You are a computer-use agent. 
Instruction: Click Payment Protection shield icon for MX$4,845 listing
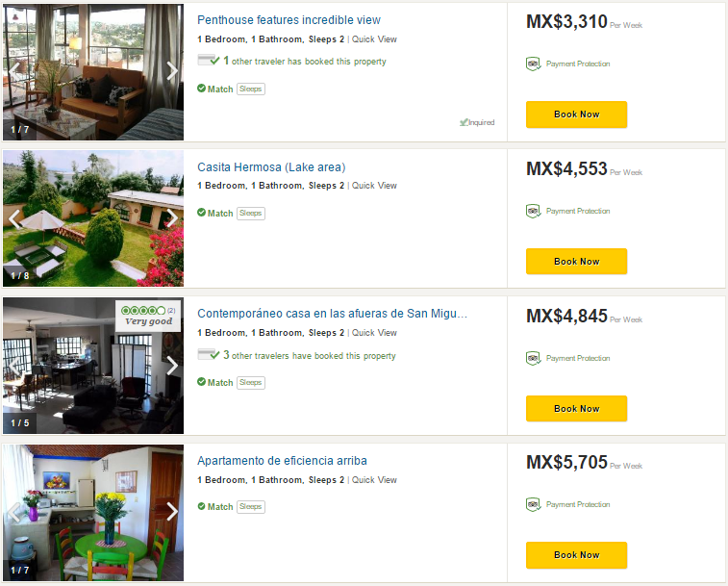(533, 358)
